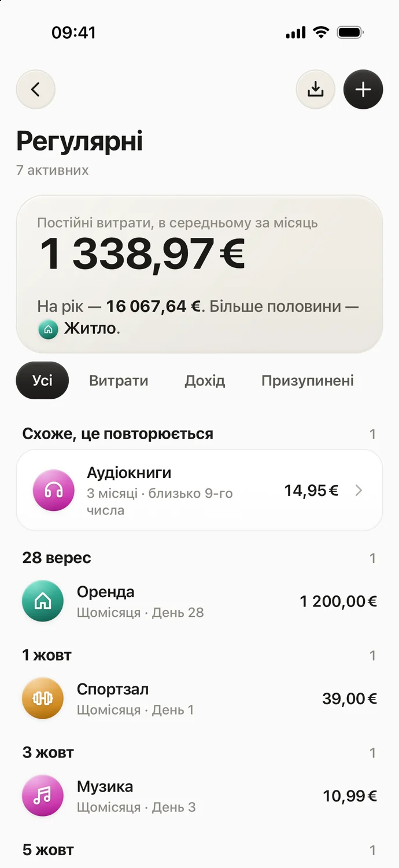This screenshot has width=399, height=868.
Task: Open the Музика 10,99 € entry
Action: (199, 796)
